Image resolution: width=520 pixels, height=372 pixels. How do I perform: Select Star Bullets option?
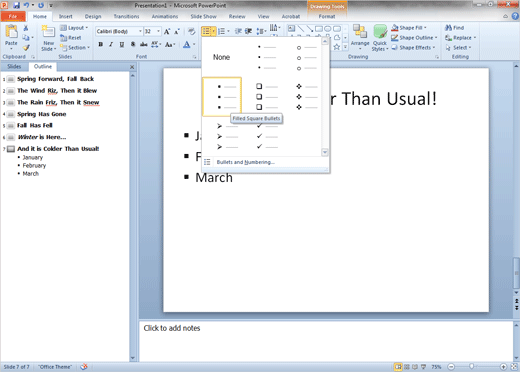306,97
